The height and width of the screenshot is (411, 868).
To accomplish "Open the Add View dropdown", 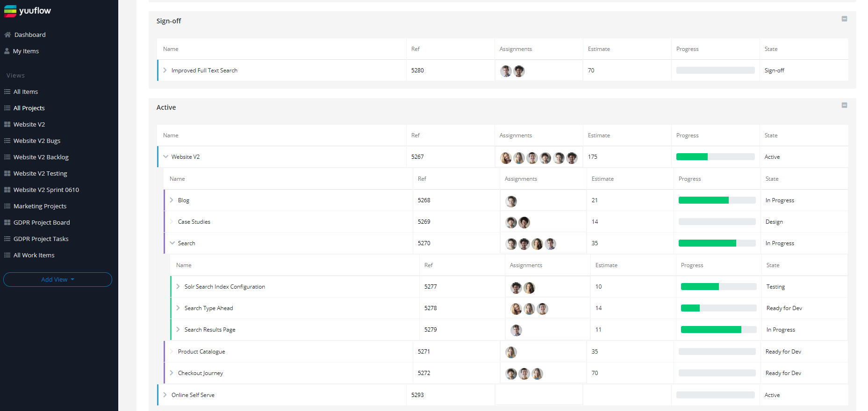I will coord(57,279).
